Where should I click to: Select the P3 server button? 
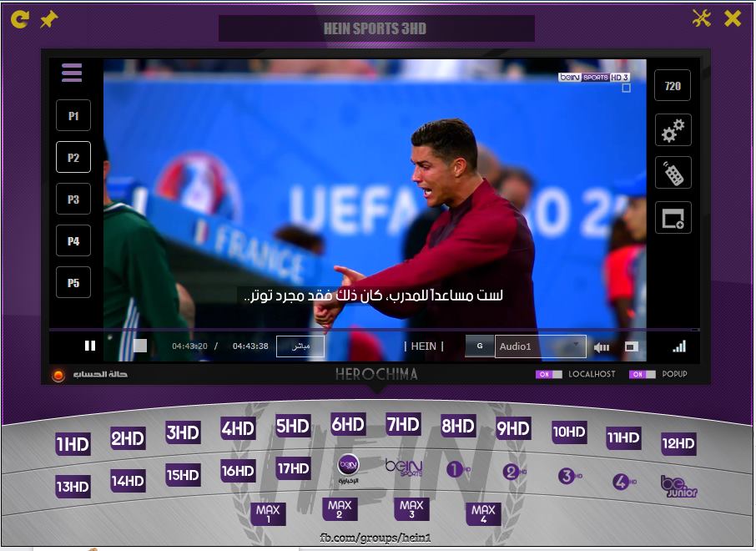point(73,199)
